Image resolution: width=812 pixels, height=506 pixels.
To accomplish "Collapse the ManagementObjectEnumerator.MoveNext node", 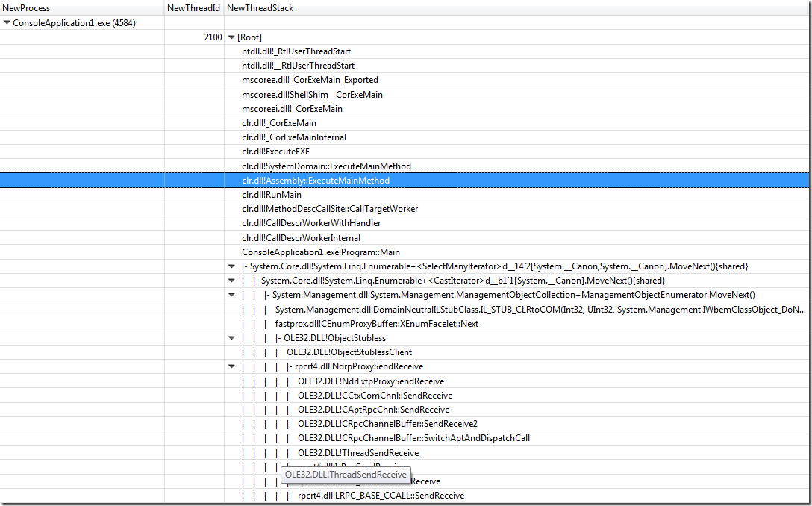I will 231,295.
